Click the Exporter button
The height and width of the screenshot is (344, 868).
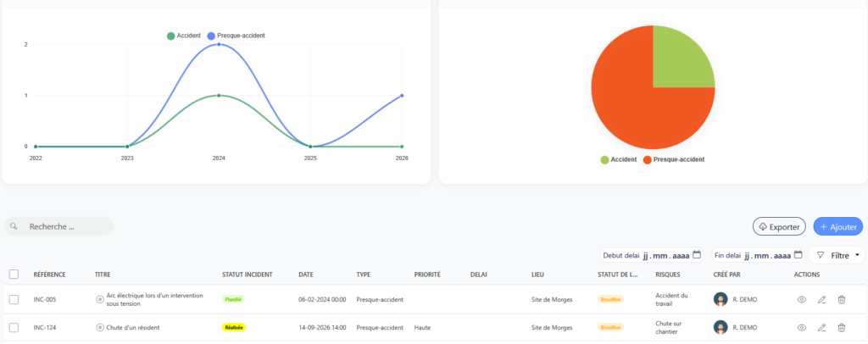[779, 227]
